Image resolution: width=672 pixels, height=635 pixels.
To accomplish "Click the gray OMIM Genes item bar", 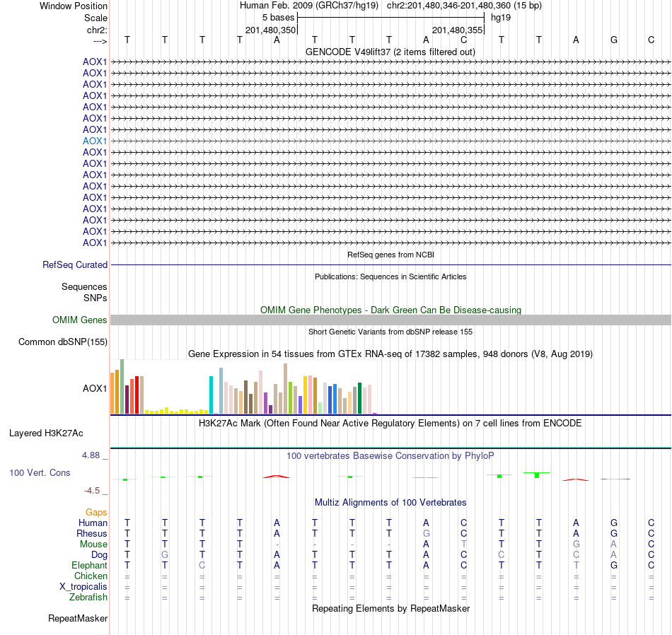I will 390,320.
